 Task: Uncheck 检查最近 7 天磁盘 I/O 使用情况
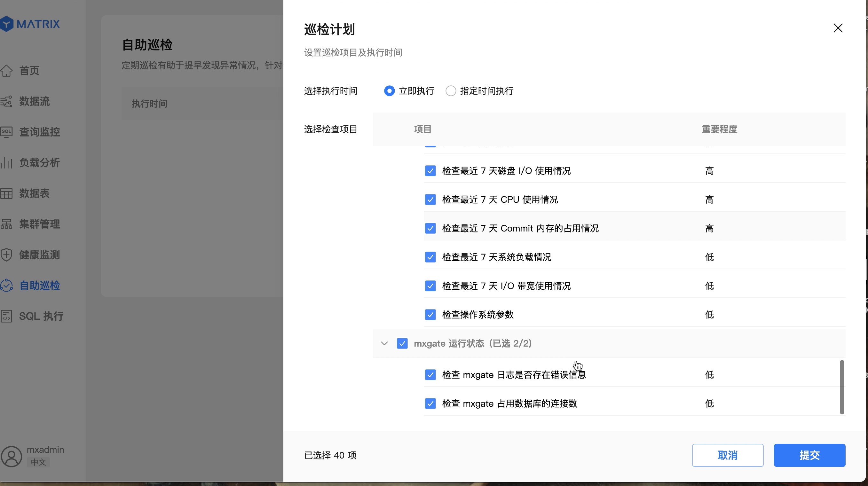(430, 171)
